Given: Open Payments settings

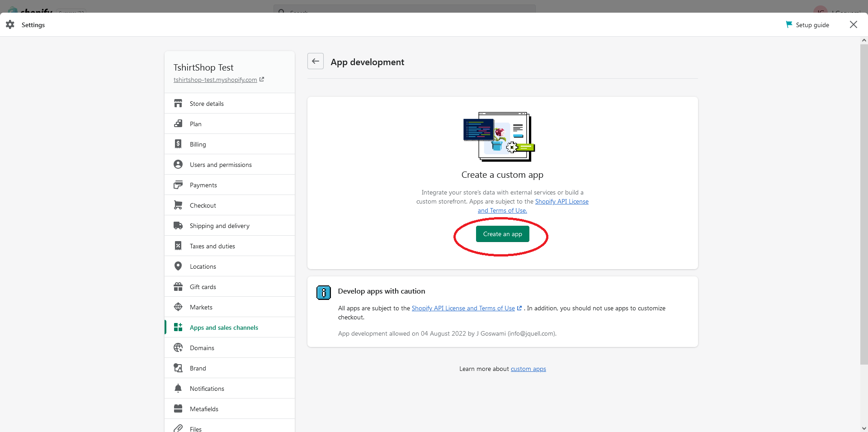Looking at the screenshot, I should 230,185.
